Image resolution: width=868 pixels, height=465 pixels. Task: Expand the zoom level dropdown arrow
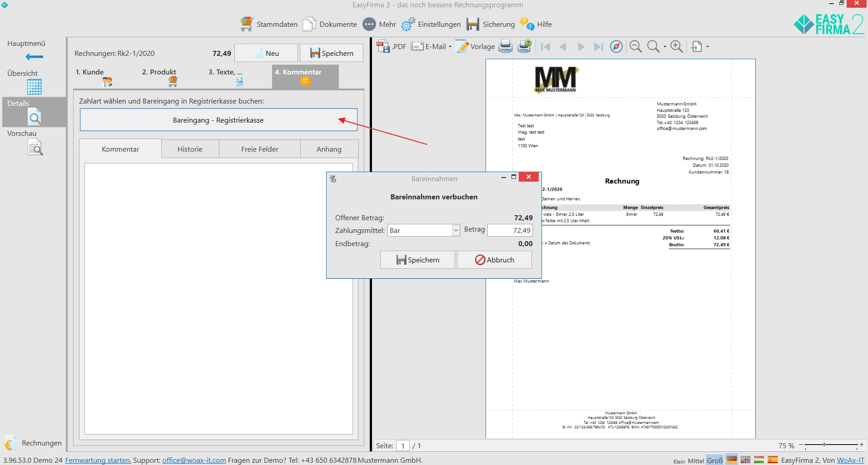pyautogui.click(x=665, y=46)
